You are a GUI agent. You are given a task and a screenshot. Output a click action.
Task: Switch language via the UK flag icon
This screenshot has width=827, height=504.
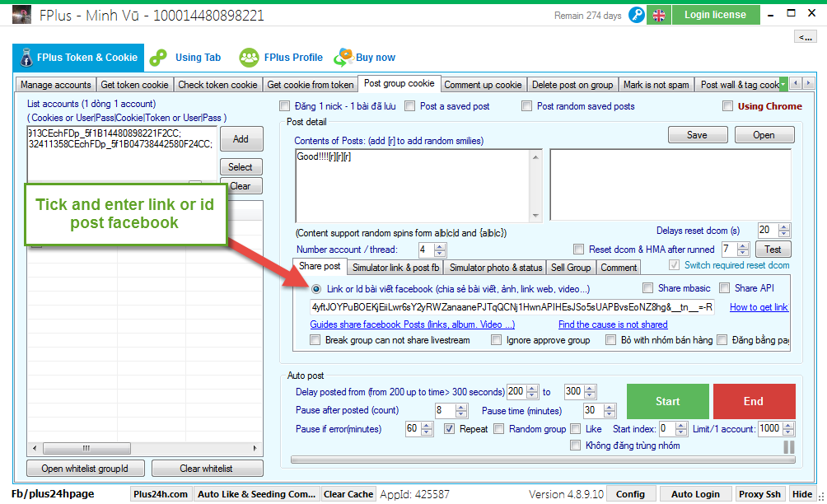(659, 16)
